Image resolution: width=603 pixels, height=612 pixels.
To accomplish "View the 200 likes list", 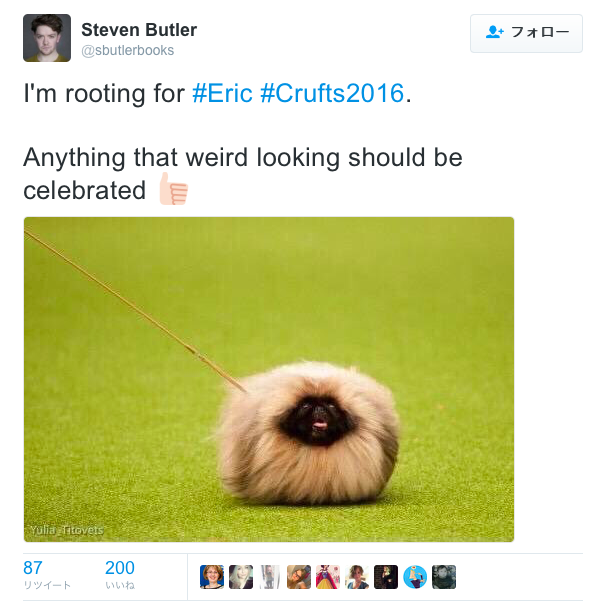I will click(x=120, y=574).
